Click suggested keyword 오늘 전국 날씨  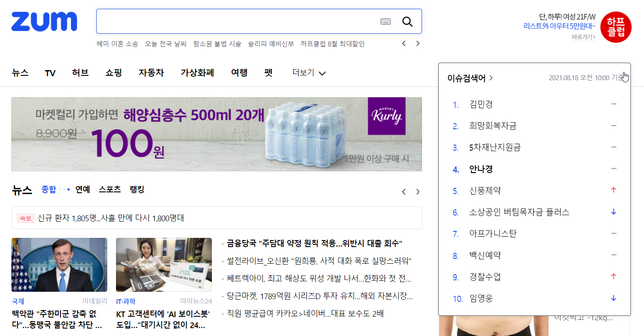[x=166, y=44]
